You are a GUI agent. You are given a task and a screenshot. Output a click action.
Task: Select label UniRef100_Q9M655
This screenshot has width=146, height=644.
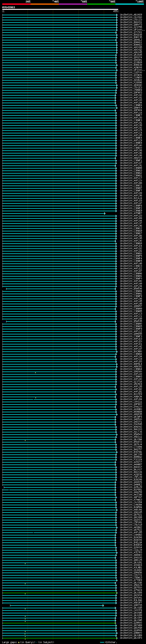[131, 334]
